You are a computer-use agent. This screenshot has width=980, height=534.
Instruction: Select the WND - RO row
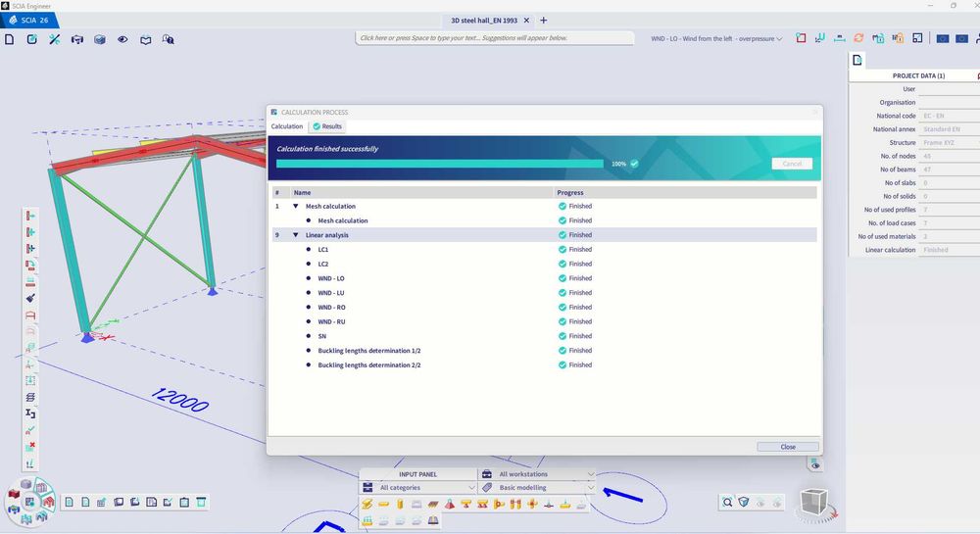click(544, 307)
